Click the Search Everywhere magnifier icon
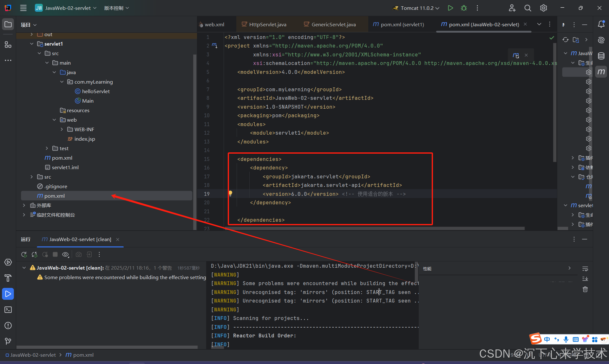 point(527,8)
